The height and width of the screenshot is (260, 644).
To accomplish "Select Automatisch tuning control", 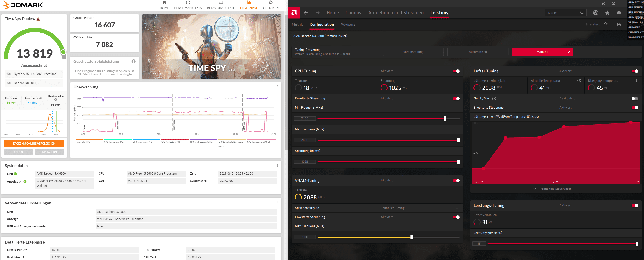I will point(477,52).
